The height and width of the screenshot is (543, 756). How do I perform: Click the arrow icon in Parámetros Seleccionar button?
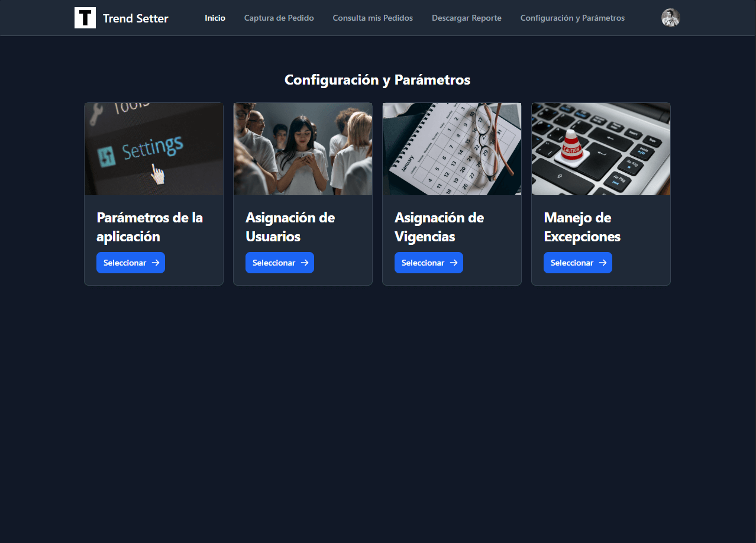156,263
